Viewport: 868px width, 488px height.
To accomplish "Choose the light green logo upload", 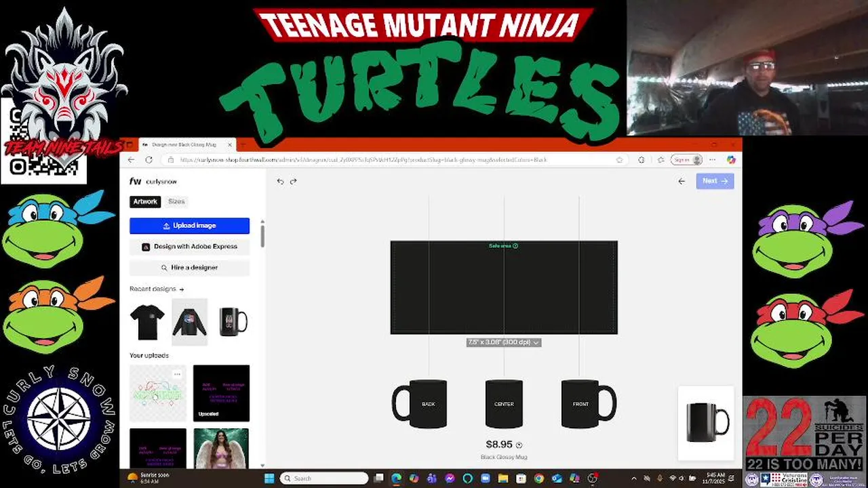I will coord(158,393).
